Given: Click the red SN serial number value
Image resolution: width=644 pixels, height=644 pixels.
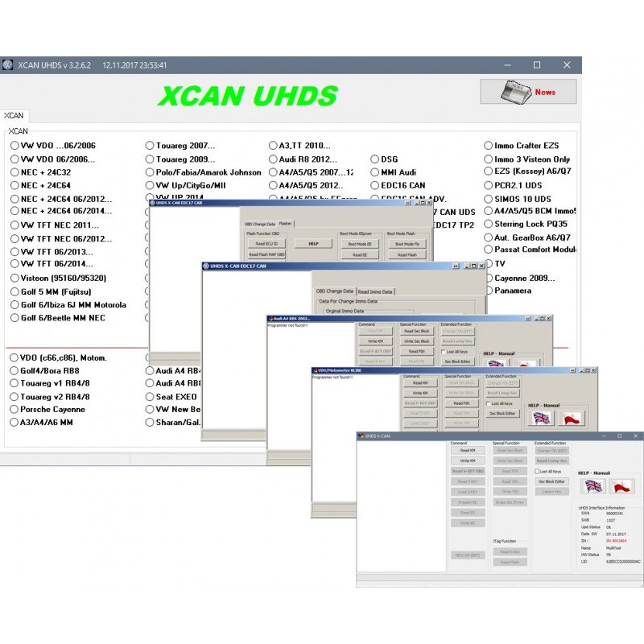Looking at the screenshot, I should [x=616, y=541].
